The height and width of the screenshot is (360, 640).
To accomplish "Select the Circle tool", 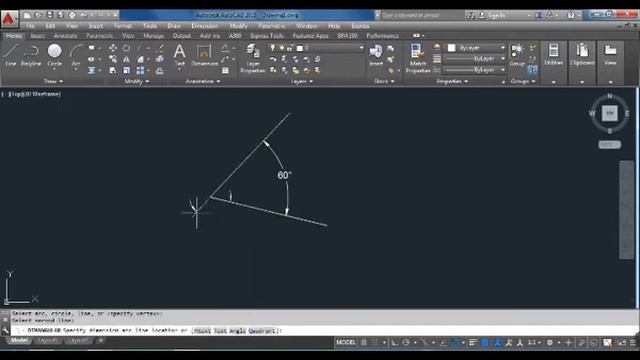I will pos(54,55).
